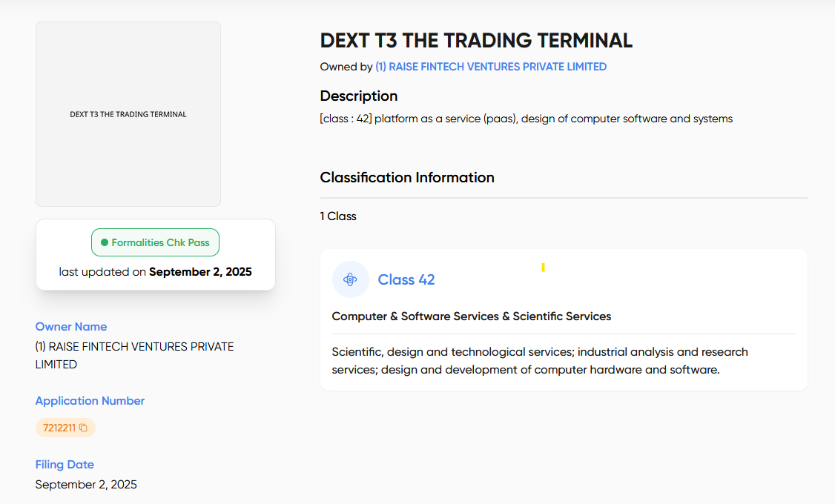Select the 7212211 application number badge
Screen dimensions: 835x504
pos(59,428)
